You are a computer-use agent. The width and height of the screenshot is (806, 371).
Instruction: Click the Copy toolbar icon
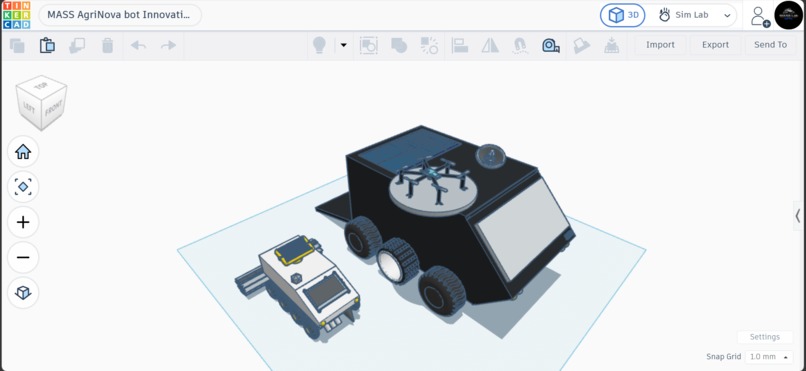pyautogui.click(x=17, y=45)
